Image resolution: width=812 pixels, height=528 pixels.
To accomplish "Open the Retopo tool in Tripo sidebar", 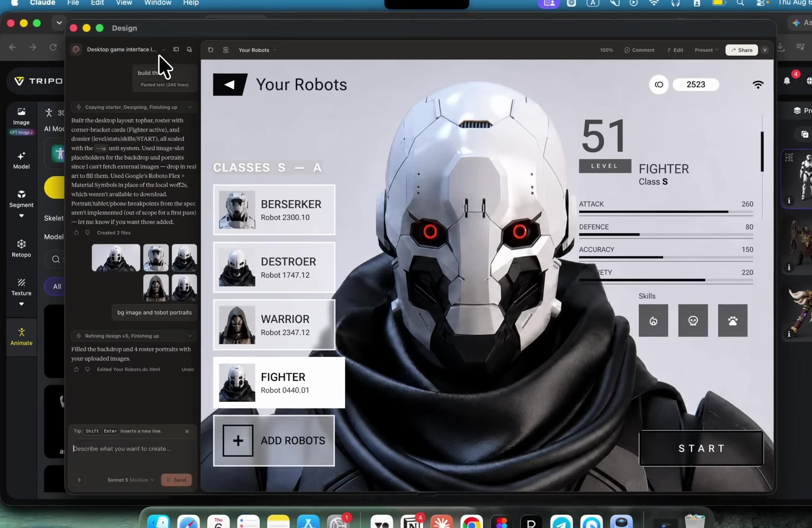I will 21,248.
